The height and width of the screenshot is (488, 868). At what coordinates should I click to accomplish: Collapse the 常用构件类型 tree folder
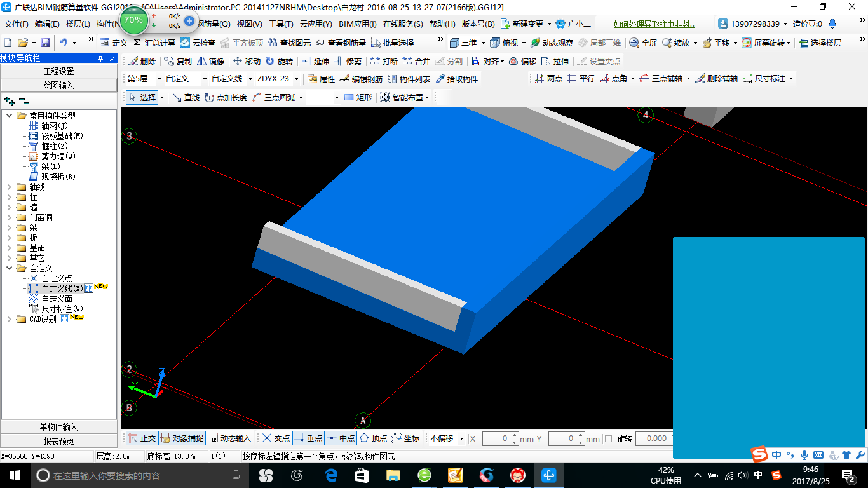tap(10, 116)
